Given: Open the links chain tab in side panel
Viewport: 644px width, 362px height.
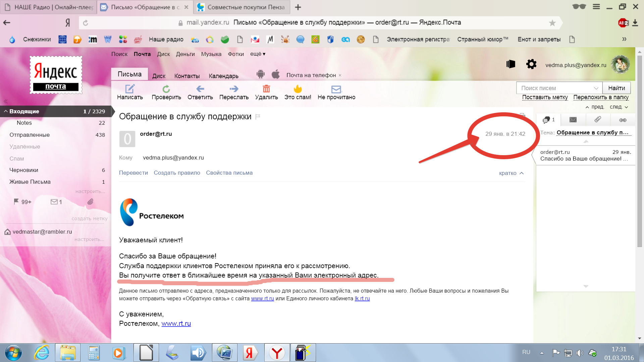Looking at the screenshot, I should click(623, 120).
